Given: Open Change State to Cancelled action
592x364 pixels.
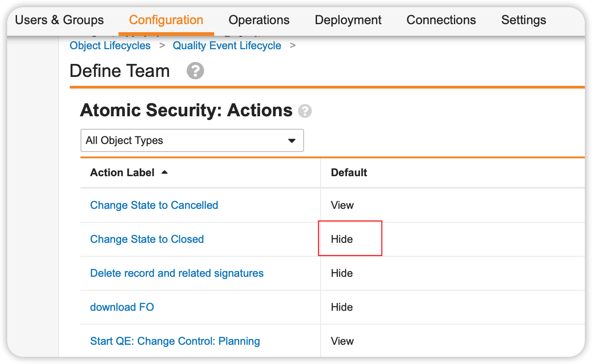Looking at the screenshot, I should coord(154,205).
